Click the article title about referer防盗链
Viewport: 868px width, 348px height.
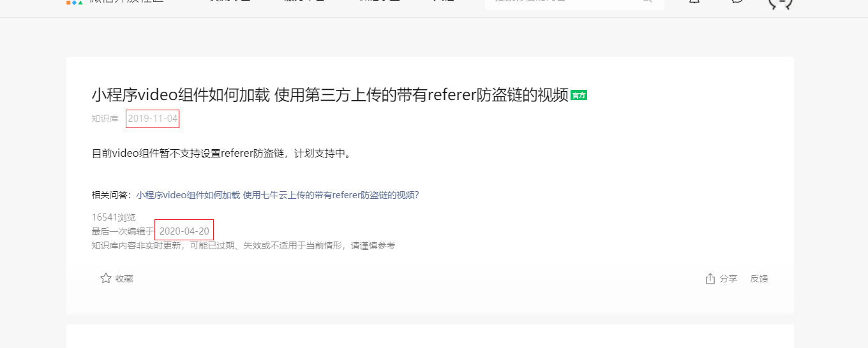[x=330, y=95]
